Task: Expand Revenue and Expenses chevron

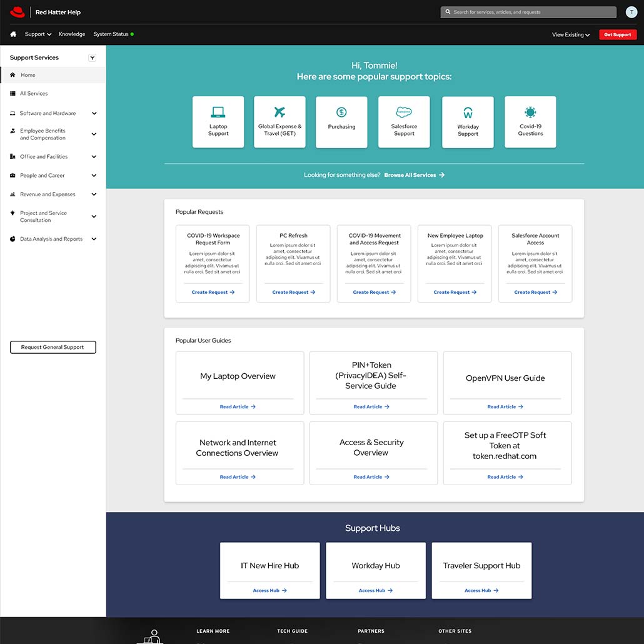Action: click(x=94, y=194)
